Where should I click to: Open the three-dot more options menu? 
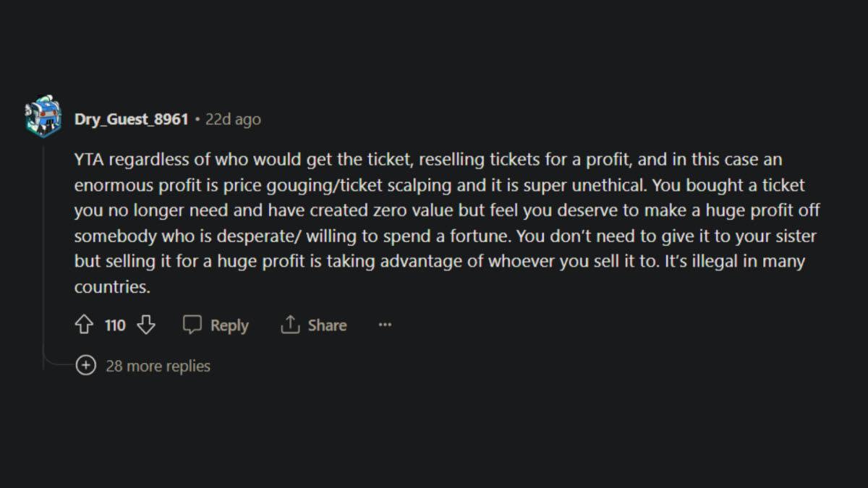click(385, 325)
